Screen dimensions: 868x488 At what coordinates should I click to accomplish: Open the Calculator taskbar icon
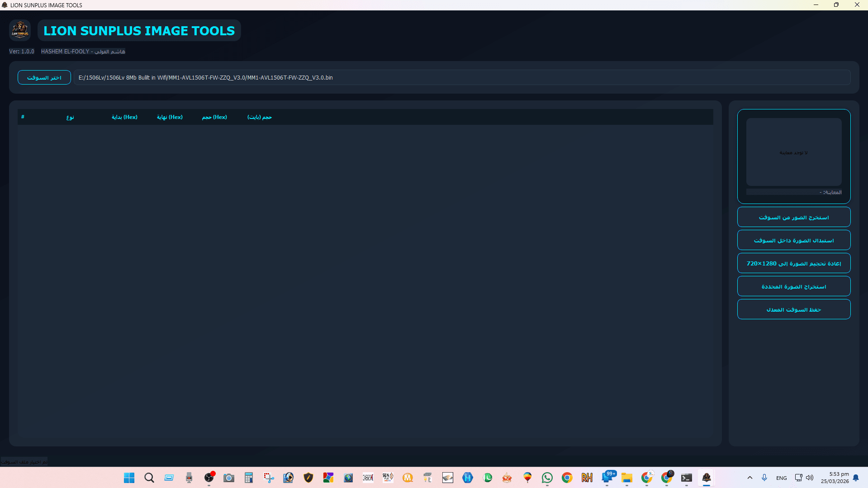point(249,478)
